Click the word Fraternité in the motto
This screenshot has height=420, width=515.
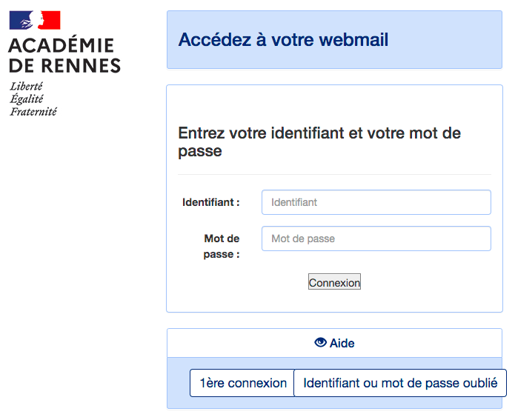pos(33,112)
